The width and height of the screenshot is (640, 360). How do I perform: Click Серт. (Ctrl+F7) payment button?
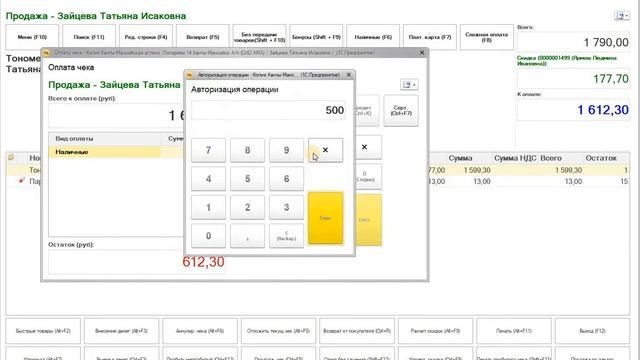pyautogui.click(x=401, y=110)
